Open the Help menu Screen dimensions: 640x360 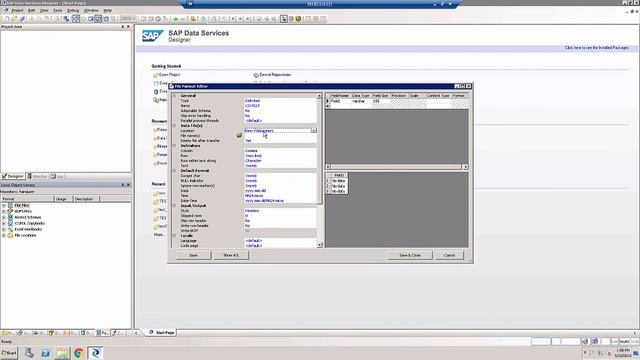pos(107,10)
